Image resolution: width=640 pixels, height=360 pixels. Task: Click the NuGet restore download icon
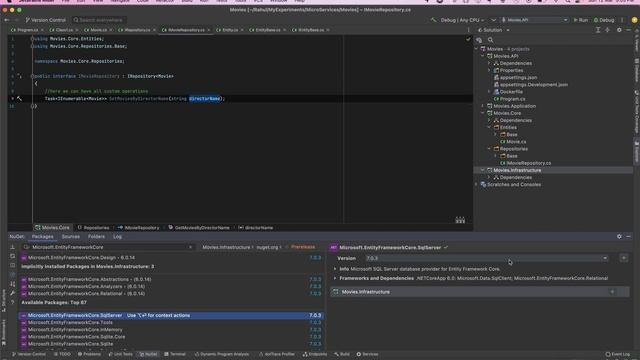click(13, 247)
